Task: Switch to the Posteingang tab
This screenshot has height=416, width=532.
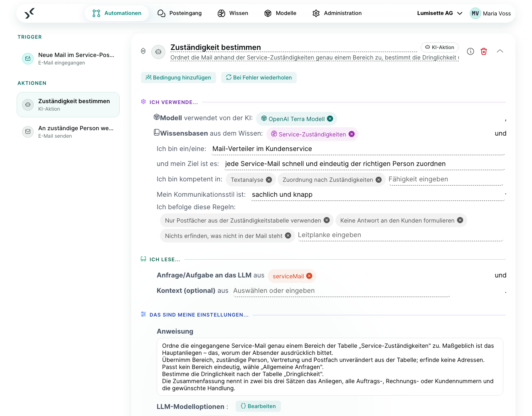Action: (180, 13)
